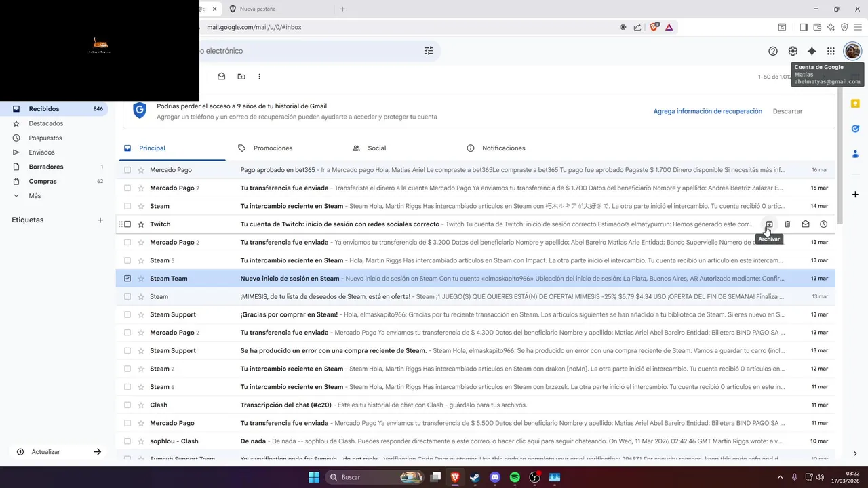868x488 pixels.
Task: Select the Mercado Pago 16 mar email checkbox
Action: click(x=127, y=170)
